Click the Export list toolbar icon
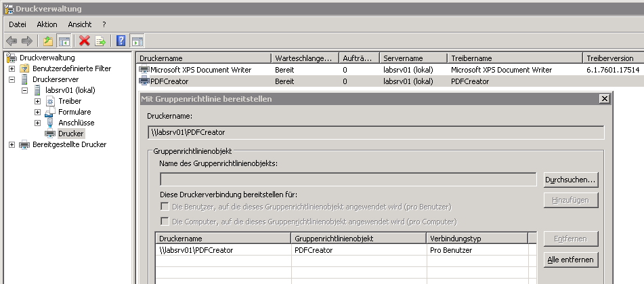The height and width of the screenshot is (284, 644). tap(100, 41)
